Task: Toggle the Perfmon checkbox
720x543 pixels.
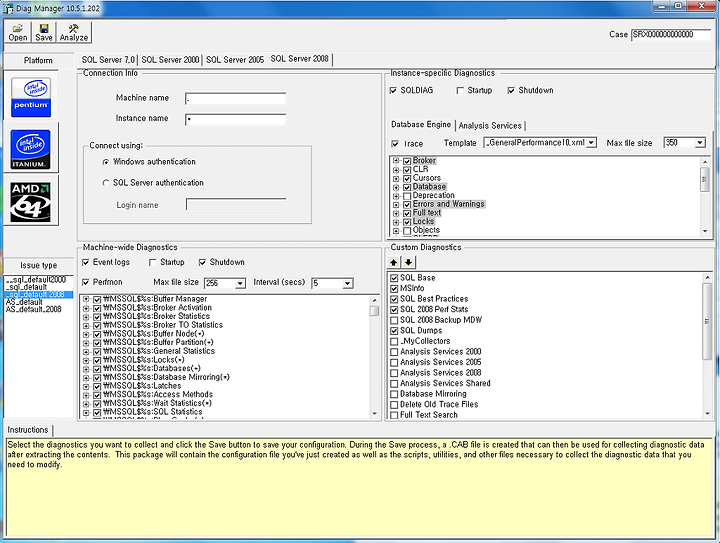Action: [x=86, y=282]
